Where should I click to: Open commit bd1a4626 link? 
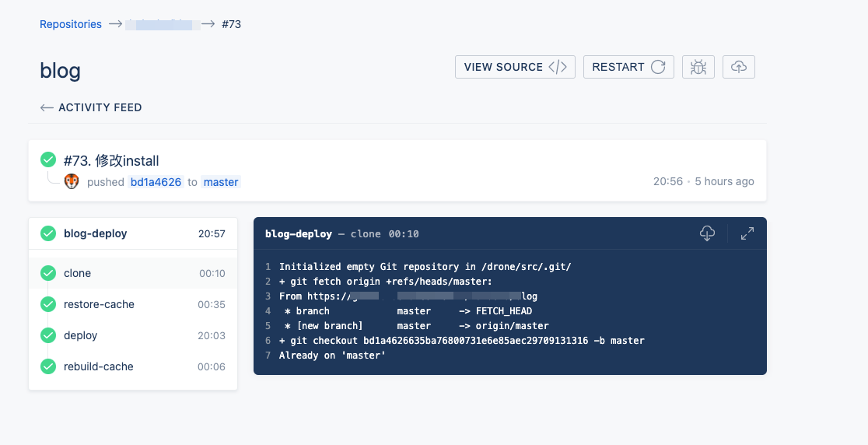tap(156, 182)
